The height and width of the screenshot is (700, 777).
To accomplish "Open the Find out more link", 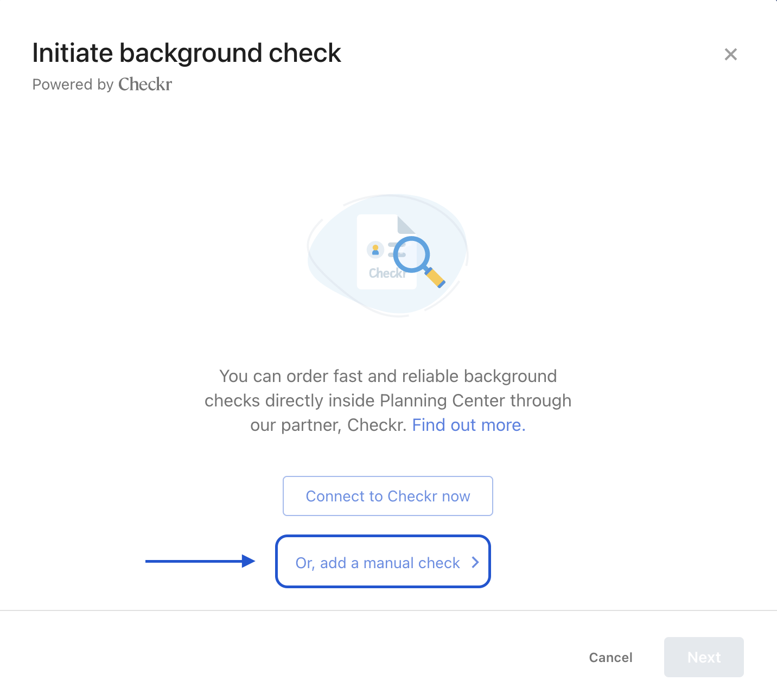I will (469, 425).
